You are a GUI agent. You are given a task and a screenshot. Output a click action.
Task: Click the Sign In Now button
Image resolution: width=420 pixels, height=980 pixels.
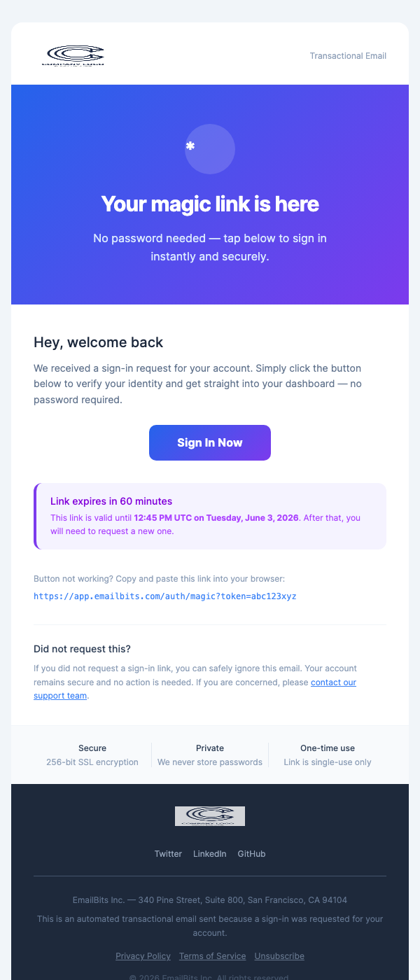[209, 442]
